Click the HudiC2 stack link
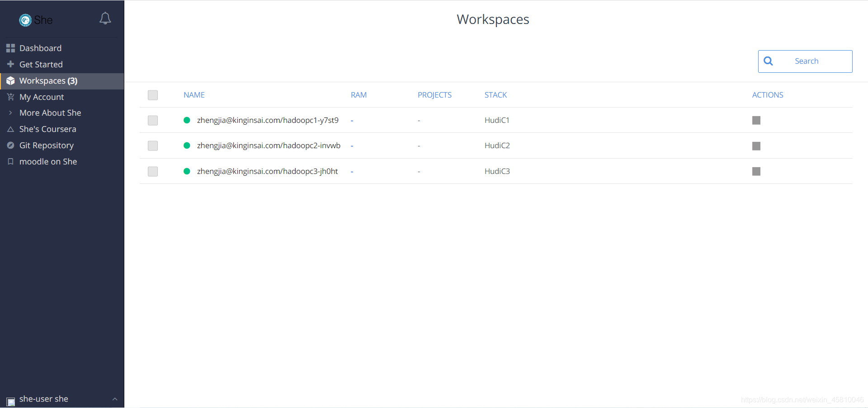 tap(497, 145)
